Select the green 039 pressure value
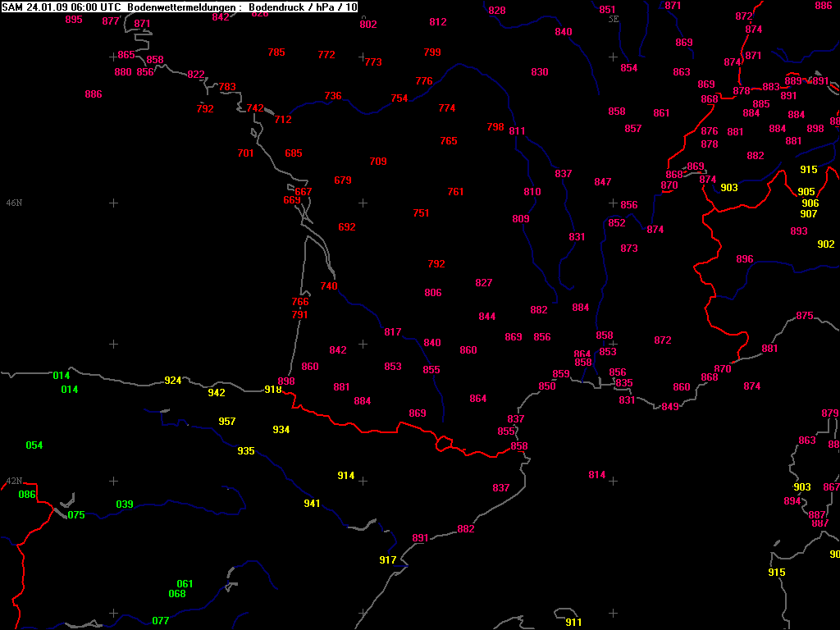 (x=125, y=504)
